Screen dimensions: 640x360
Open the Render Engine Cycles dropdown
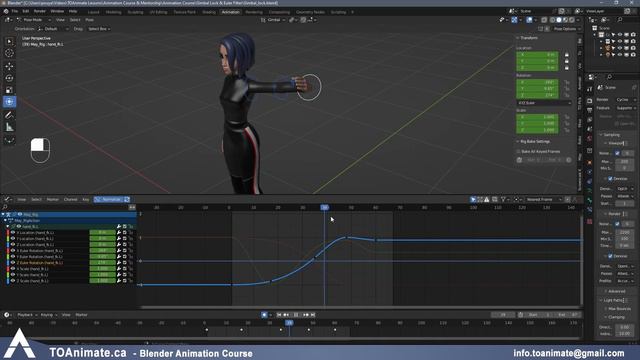(626, 100)
